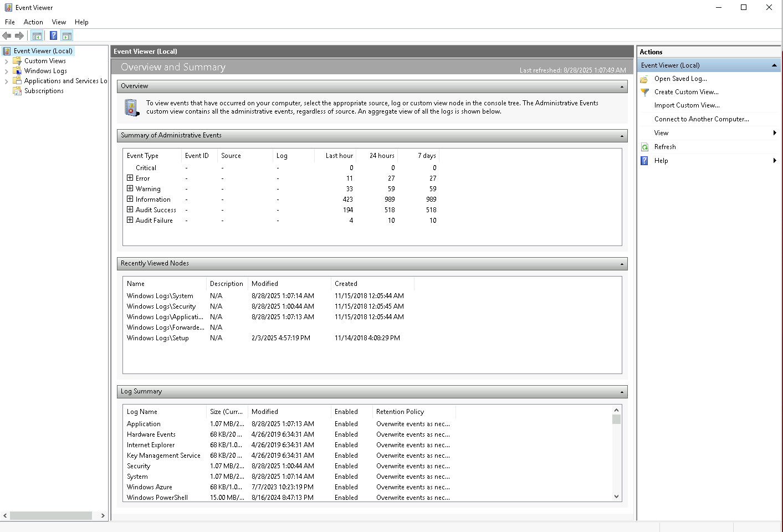Click the Show/Hide Action Pane toolbar icon
The image size is (783, 532).
click(67, 35)
